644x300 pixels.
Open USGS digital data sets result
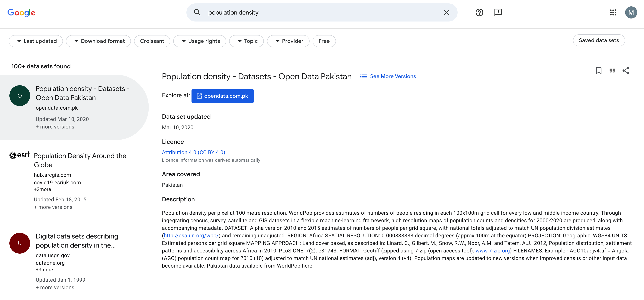77,241
